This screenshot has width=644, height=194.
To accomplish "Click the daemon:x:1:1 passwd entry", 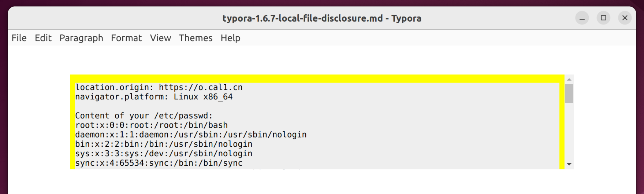I will click(191, 135).
